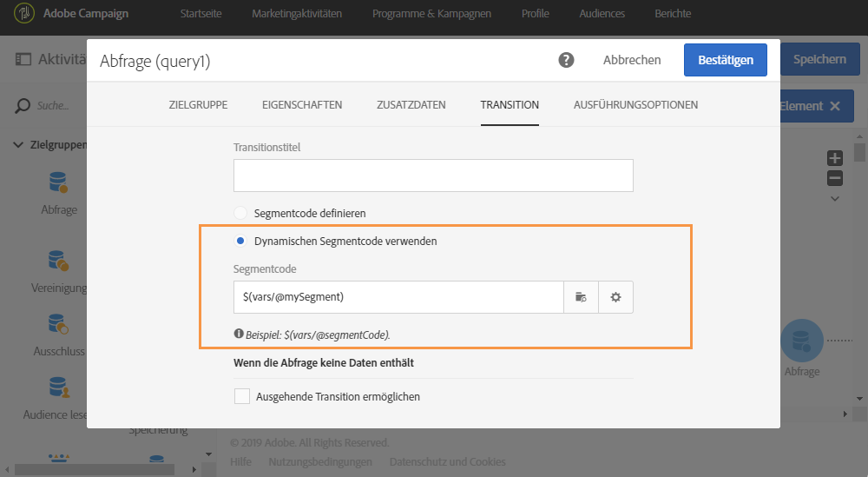Select the Ausschluss activity icon

[x=59, y=324]
